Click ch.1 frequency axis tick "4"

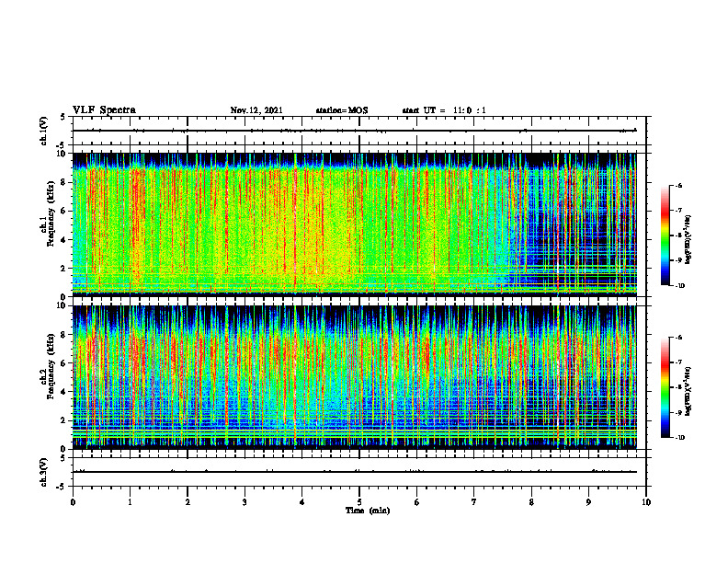pos(64,240)
